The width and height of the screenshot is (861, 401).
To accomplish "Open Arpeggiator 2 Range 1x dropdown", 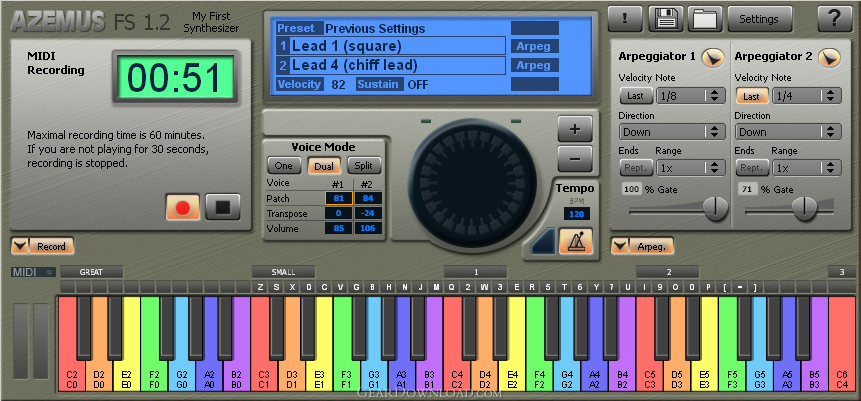I will [807, 168].
